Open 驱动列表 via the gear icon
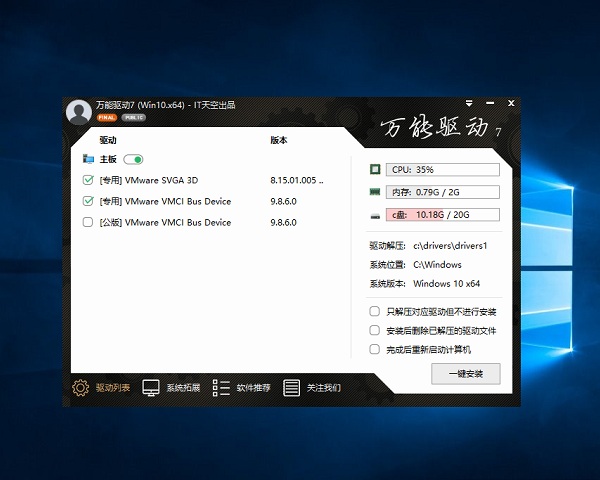Screen dimensions: 600x480 (x=81, y=388)
